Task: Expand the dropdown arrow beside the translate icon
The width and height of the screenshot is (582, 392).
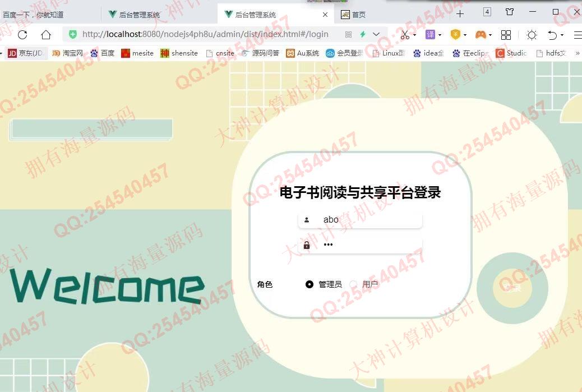Action: point(440,35)
